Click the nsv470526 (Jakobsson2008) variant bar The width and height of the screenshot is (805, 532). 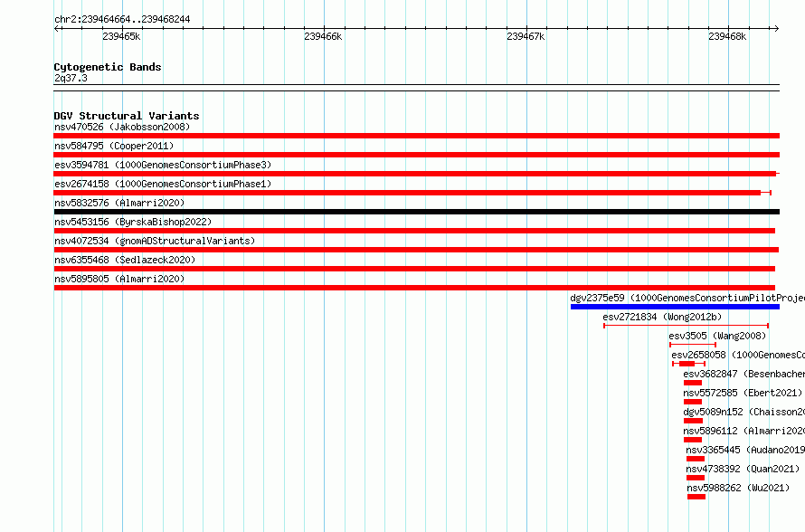click(x=416, y=136)
